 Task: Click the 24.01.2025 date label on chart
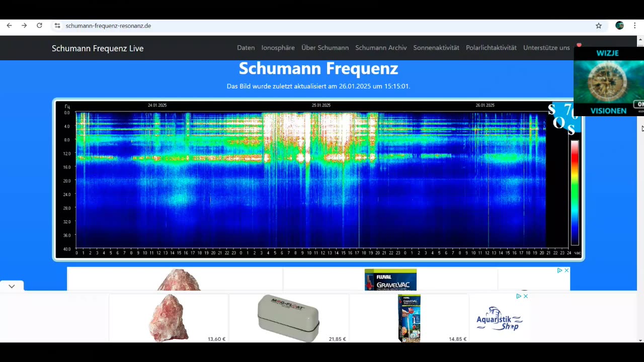click(157, 105)
